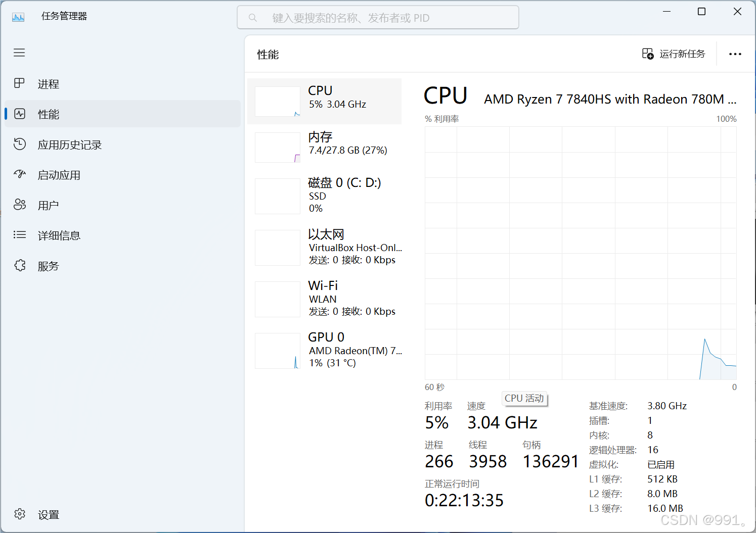The image size is (756, 533).
Task: Click the Users (用户) people icon
Action: pyautogui.click(x=20, y=205)
